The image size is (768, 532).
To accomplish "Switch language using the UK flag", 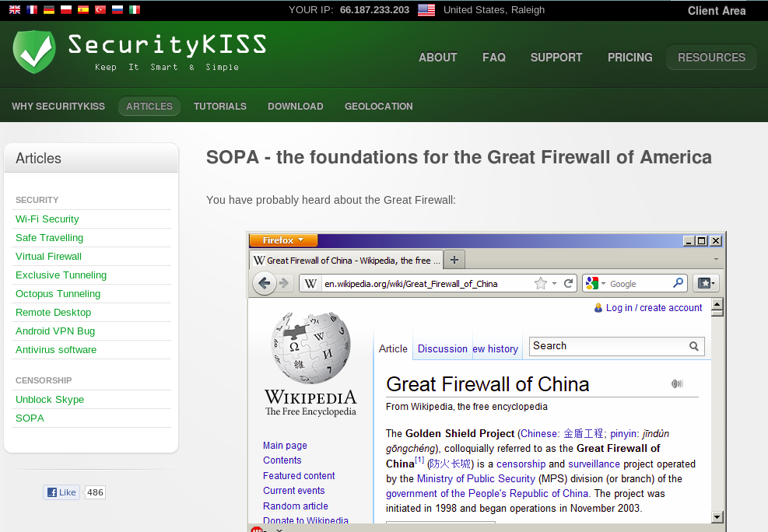I will (x=15, y=10).
